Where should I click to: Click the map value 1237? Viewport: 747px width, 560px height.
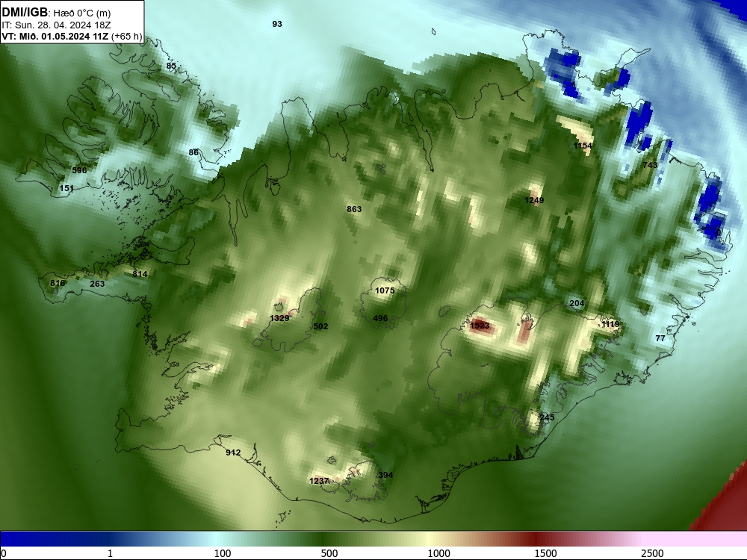pyautogui.click(x=319, y=480)
